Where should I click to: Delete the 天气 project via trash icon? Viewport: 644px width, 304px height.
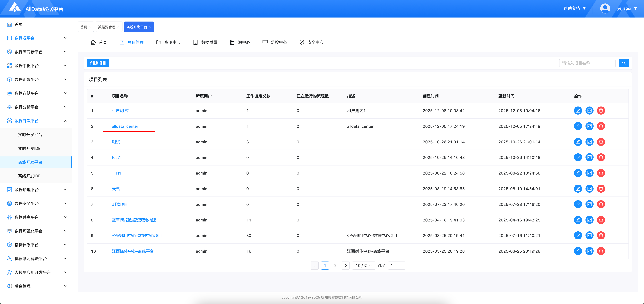tap(601, 189)
